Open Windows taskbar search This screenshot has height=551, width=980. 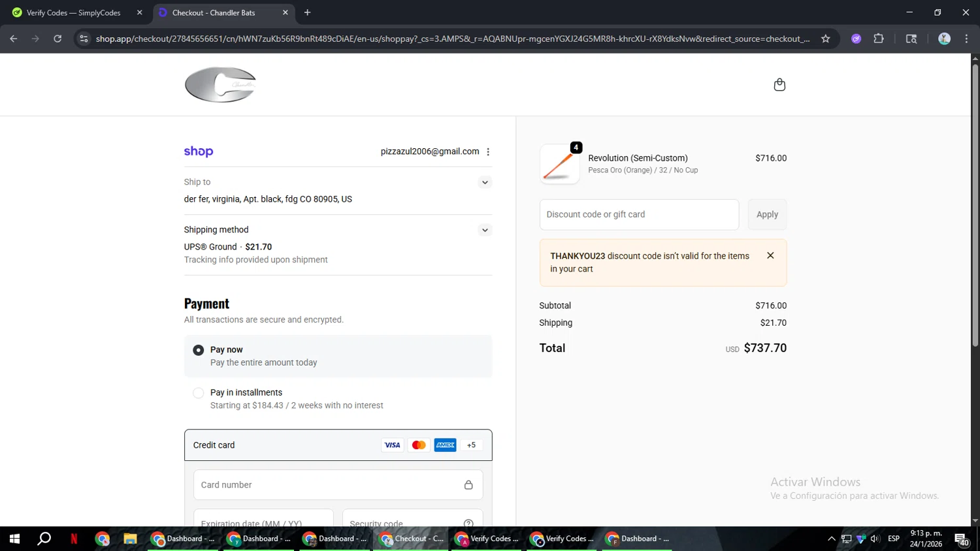[x=44, y=539]
